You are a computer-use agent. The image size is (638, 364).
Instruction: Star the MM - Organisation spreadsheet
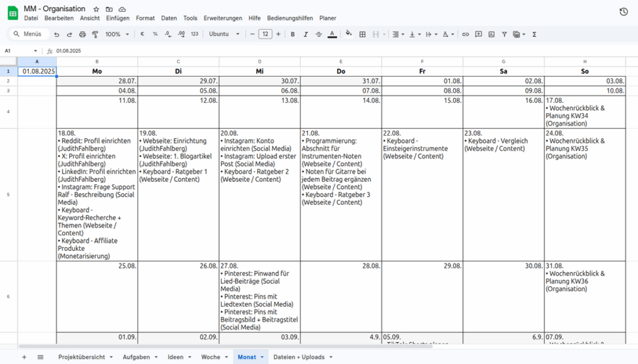[95, 9]
